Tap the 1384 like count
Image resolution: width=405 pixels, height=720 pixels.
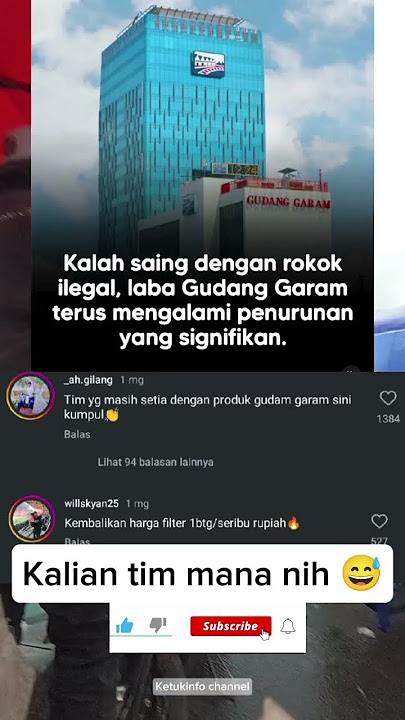(x=388, y=419)
